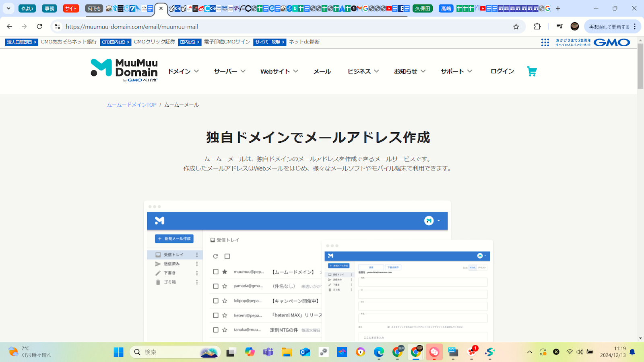Click the scrollbar down arrow
Screen dimensions: 644x362
640,338
